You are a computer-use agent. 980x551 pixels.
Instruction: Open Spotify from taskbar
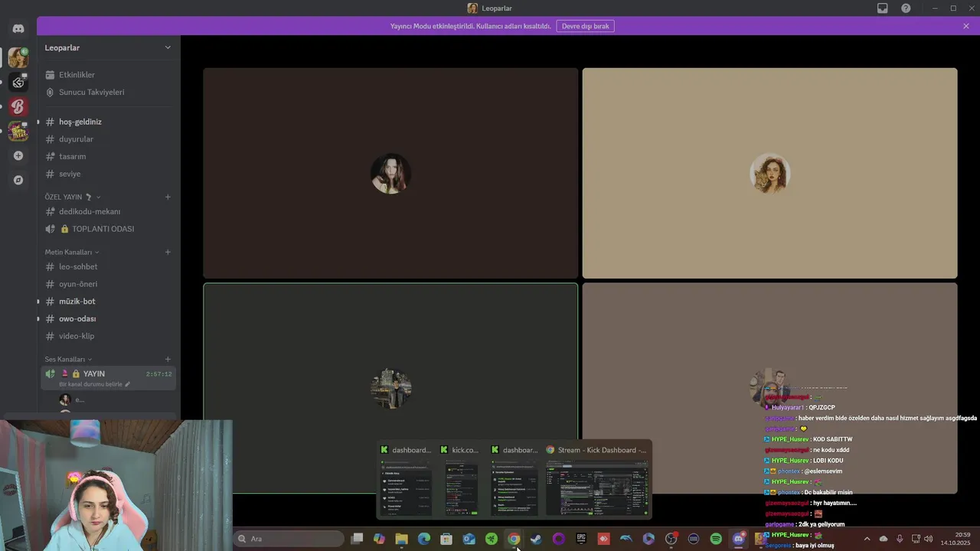pyautogui.click(x=716, y=539)
